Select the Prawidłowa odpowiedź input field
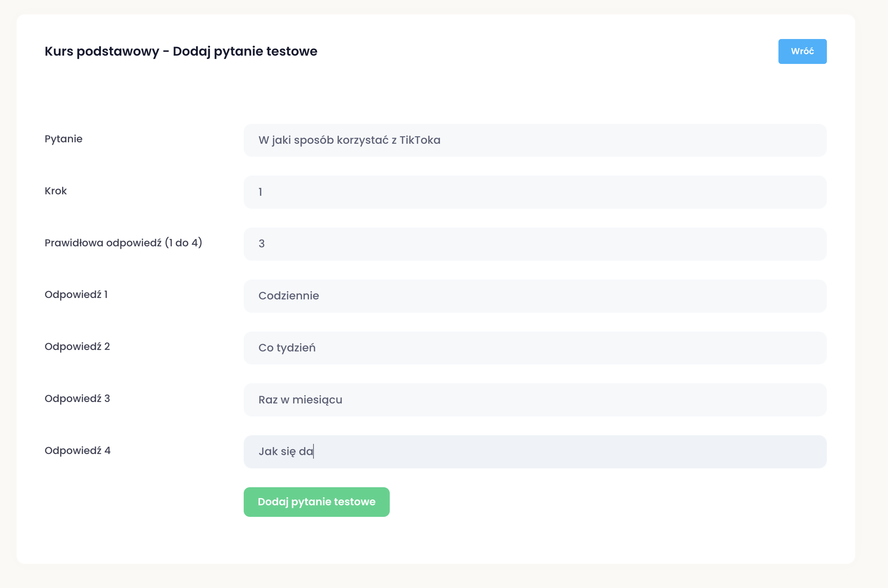The image size is (888, 588). (x=534, y=244)
